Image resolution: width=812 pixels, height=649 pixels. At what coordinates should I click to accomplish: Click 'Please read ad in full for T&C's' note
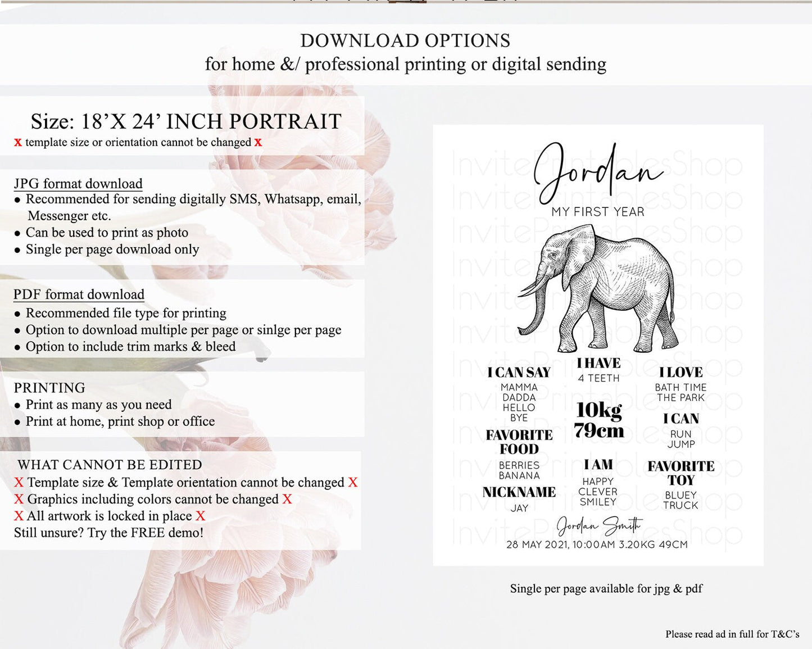coord(732,634)
